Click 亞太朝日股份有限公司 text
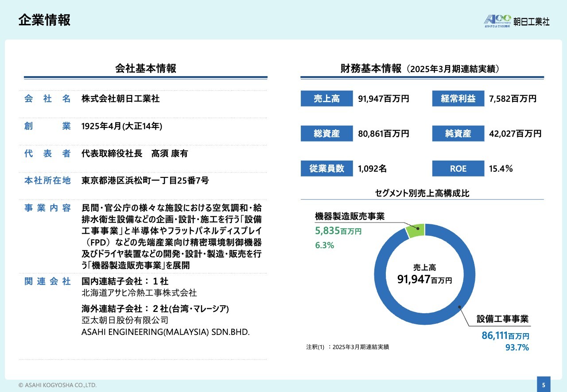 pos(125,320)
